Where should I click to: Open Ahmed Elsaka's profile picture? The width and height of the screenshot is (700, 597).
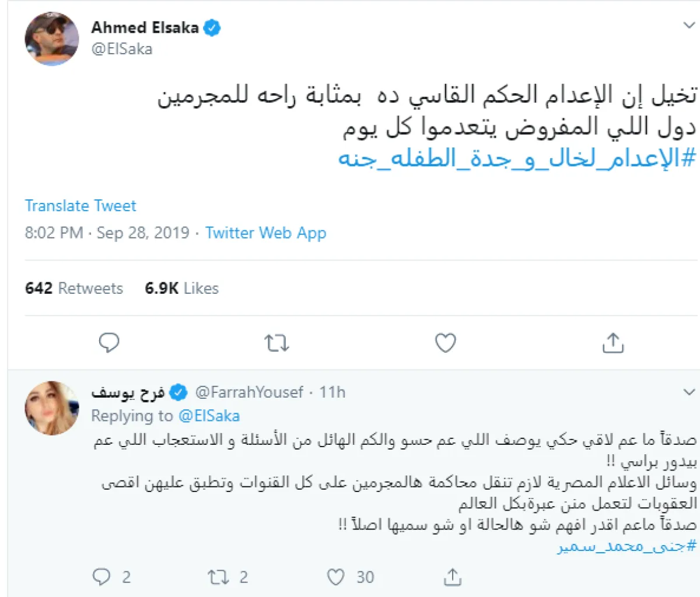point(51,38)
